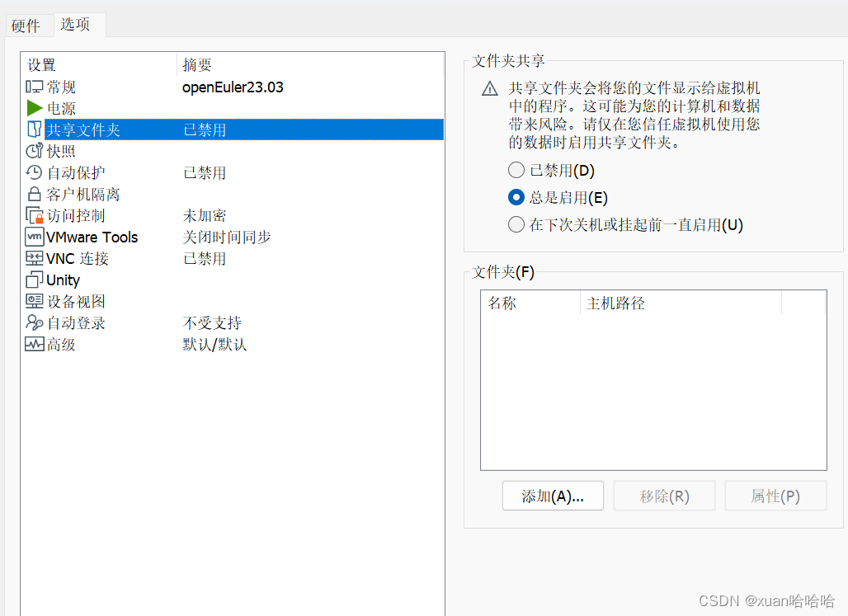Viewport: 848px width, 616px height.
Task: Click the 属性(P) button
Action: click(x=775, y=495)
